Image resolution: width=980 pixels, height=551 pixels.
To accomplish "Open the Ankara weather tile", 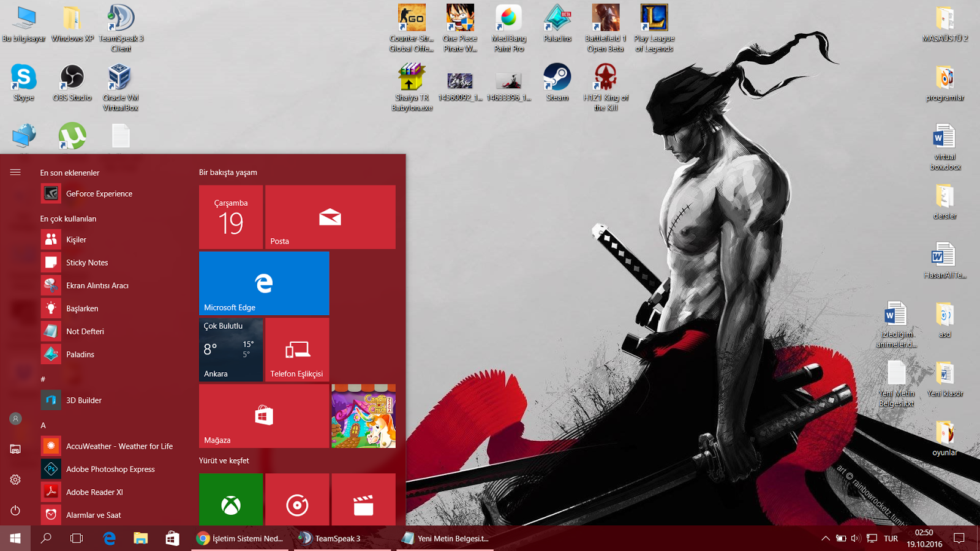I will click(231, 350).
